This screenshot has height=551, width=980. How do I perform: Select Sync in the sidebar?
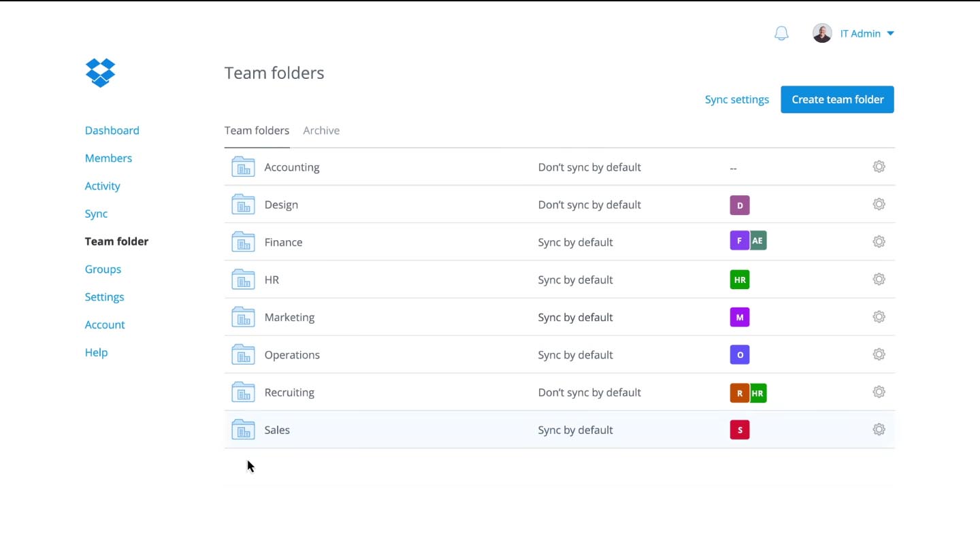pos(96,214)
